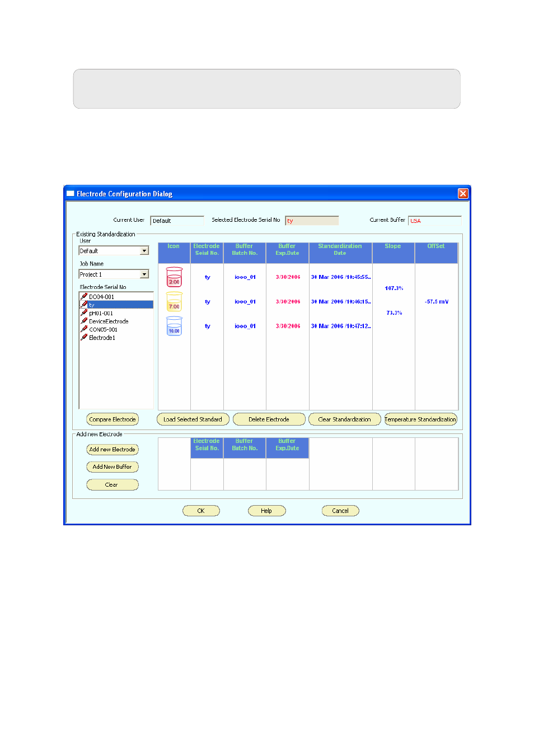Click serial ty in the 7.00 buffer row
This screenshot has width=534, height=756.
pyautogui.click(x=207, y=302)
